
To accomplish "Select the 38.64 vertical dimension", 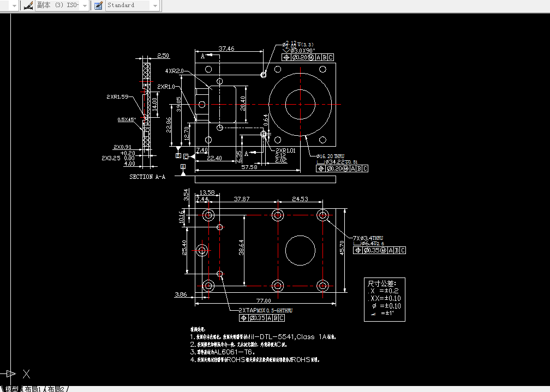I will [241, 247].
